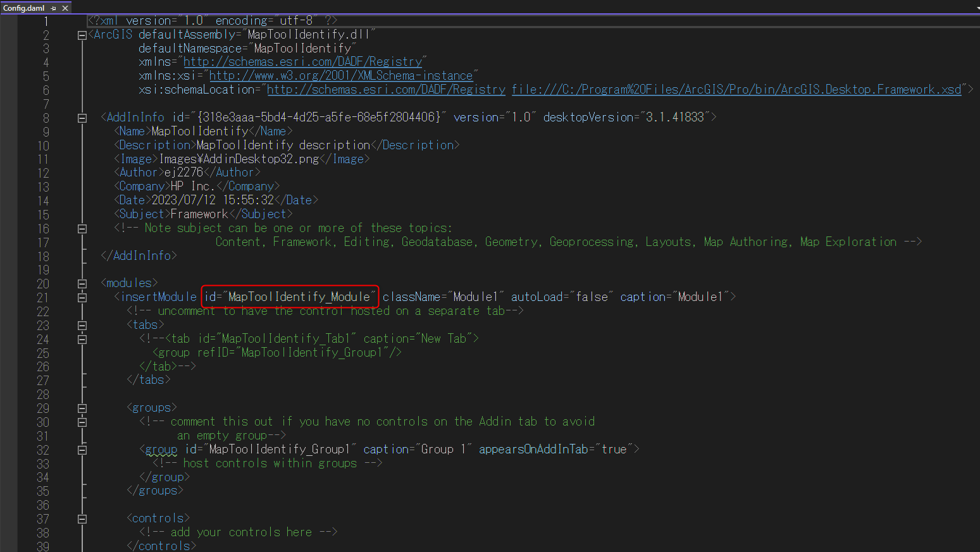Open the schemaLocation schemas.esri.com Registry link
The image size is (980, 552).
[386, 90]
